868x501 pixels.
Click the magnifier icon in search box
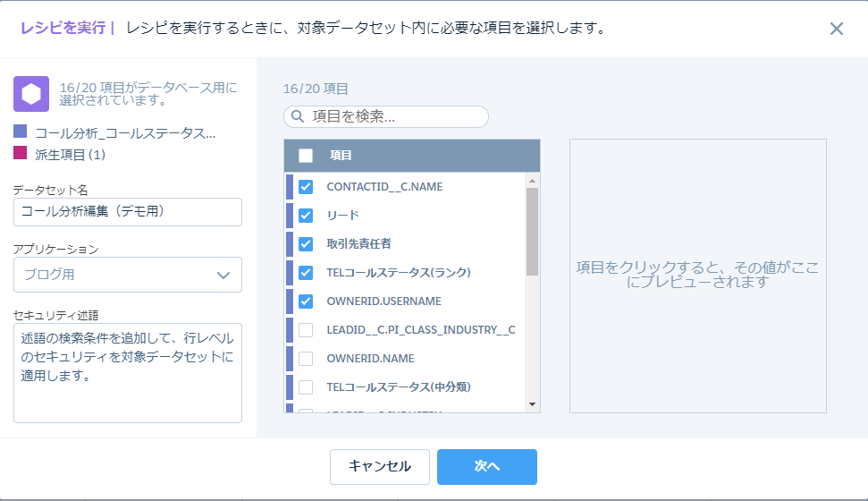(x=298, y=116)
